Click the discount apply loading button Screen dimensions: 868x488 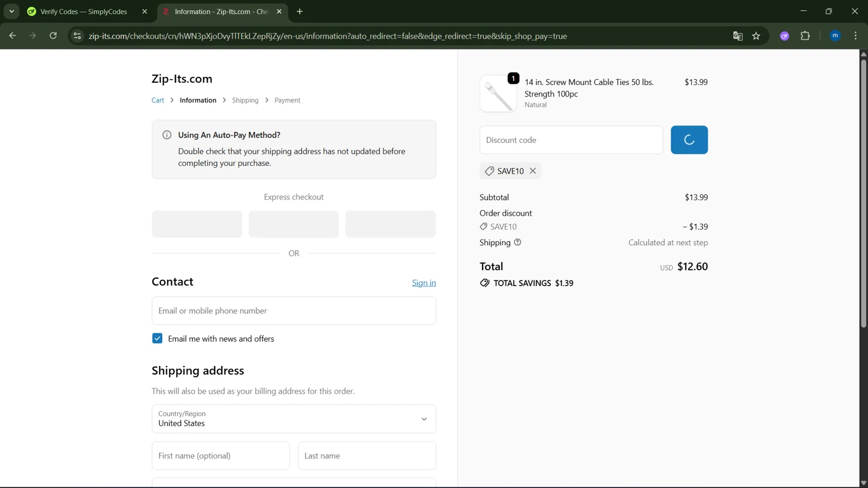[x=689, y=140]
